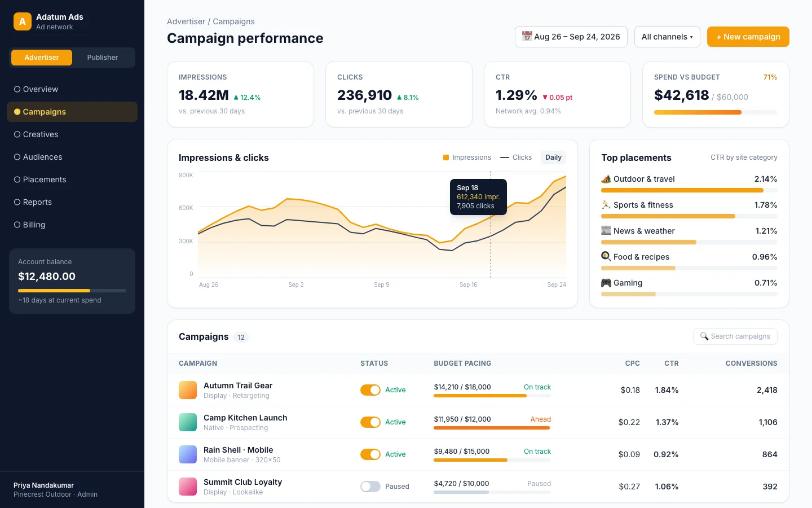
Task: Click the Camp Kitchen Launch campaign thumbnail
Action: [x=188, y=422]
